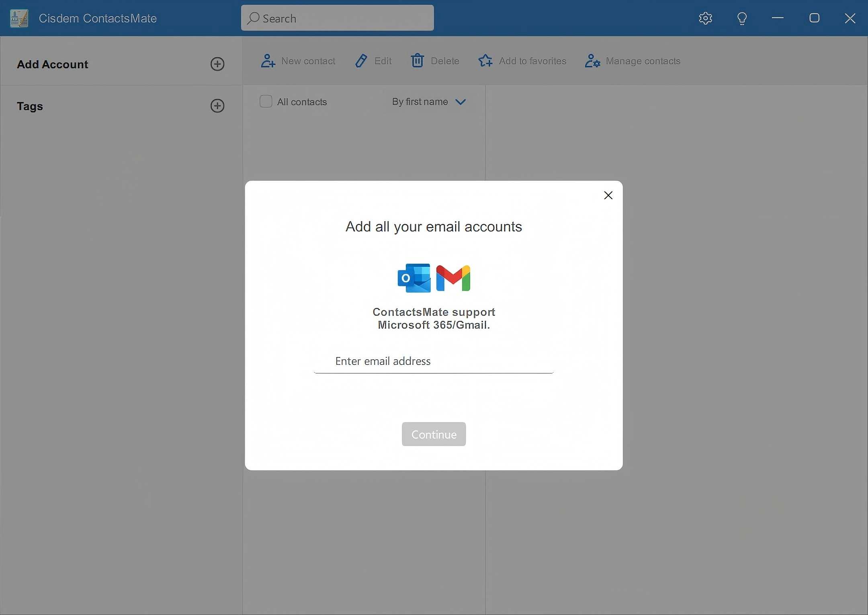
Task: Click the search magnifier icon
Action: click(x=253, y=18)
